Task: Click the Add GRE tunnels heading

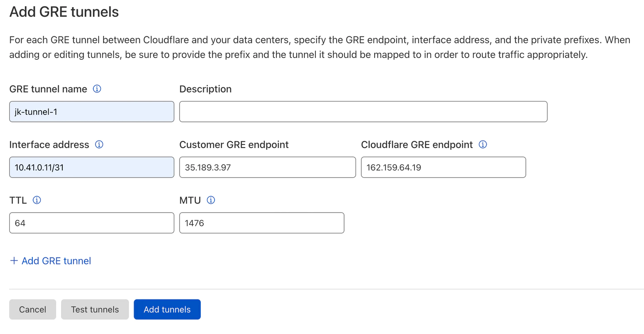Action: coord(64,12)
